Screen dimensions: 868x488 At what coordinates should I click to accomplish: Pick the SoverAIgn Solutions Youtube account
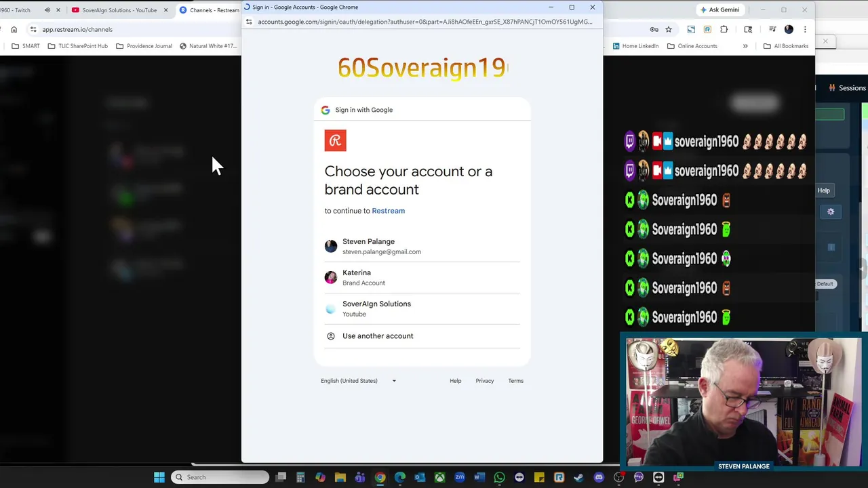point(422,308)
